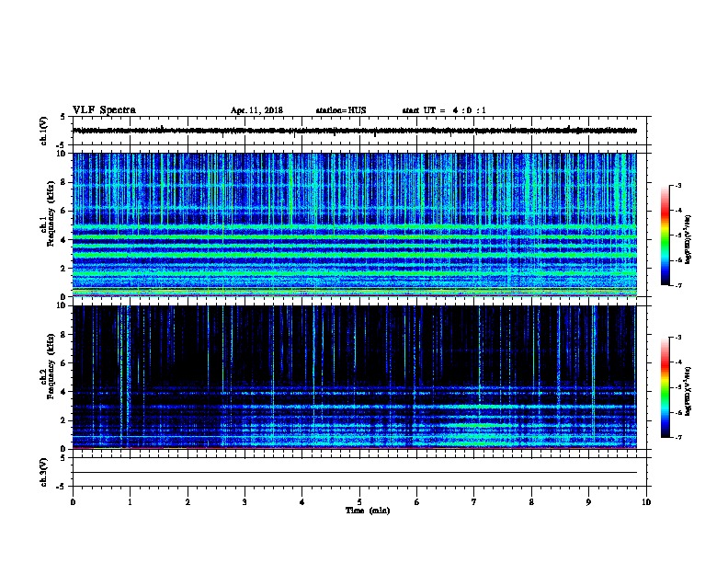The width and height of the screenshot is (728, 563).
Task: Click the 'Time (min)' axis label
Action: (368, 511)
